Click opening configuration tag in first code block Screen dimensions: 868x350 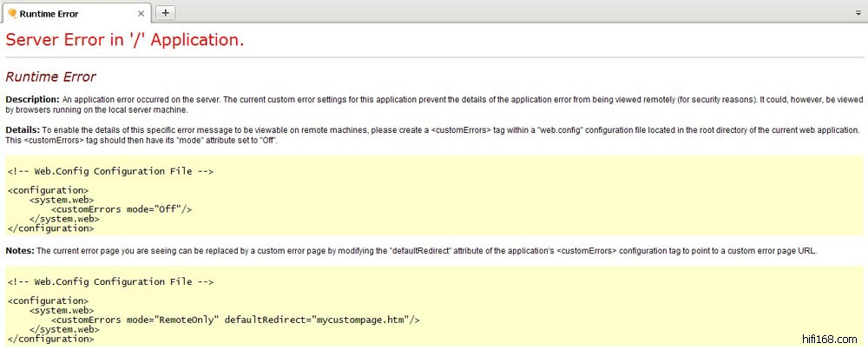pyautogui.click(x=48, y=190)
